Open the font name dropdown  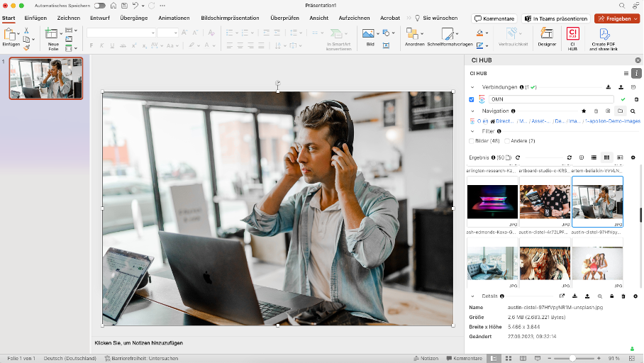(152, 33)
